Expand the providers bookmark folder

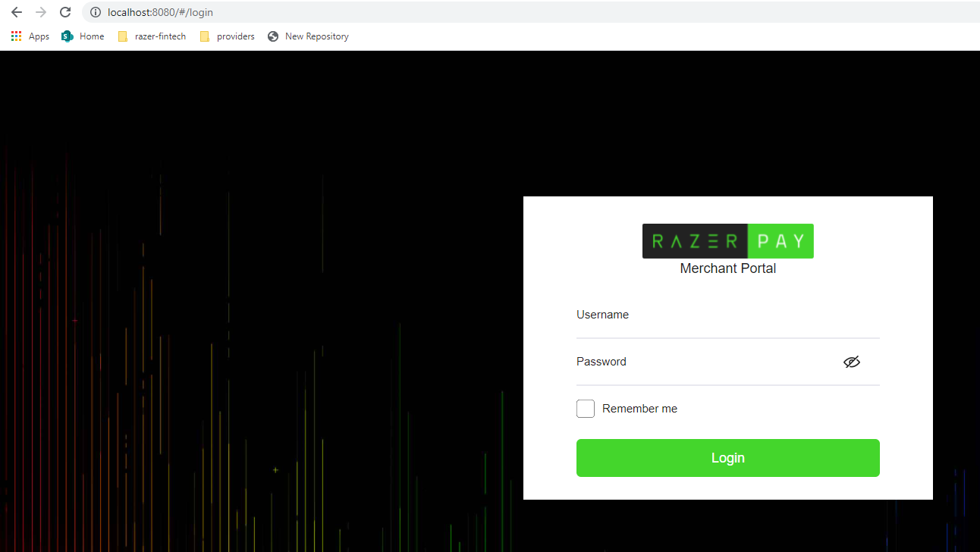click(227, 36)
